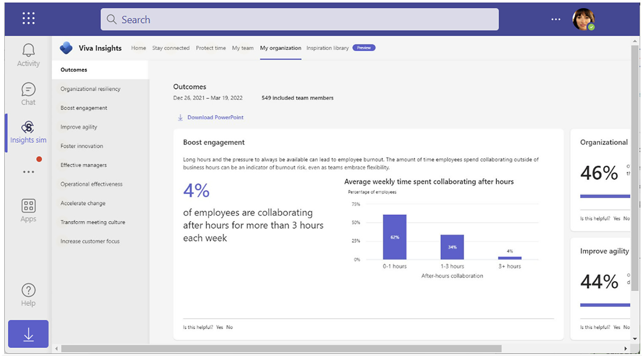Open the Apps icon
644x356 pixels.
coord(28,206)
